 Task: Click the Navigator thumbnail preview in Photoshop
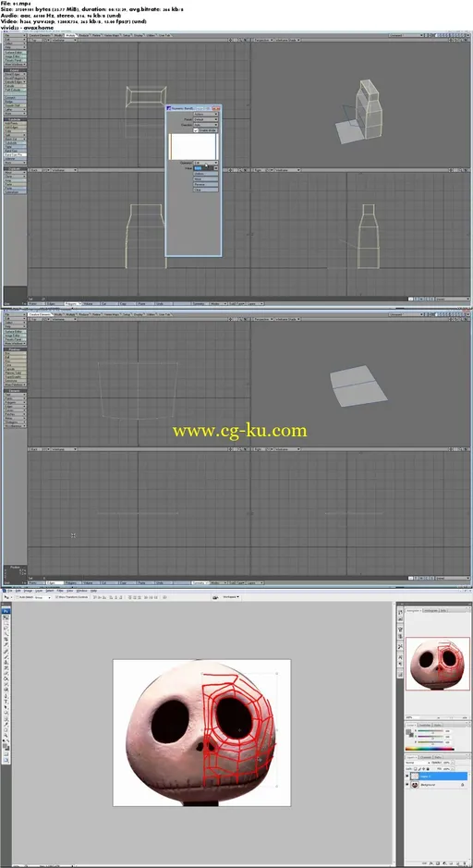coord(438,664)
